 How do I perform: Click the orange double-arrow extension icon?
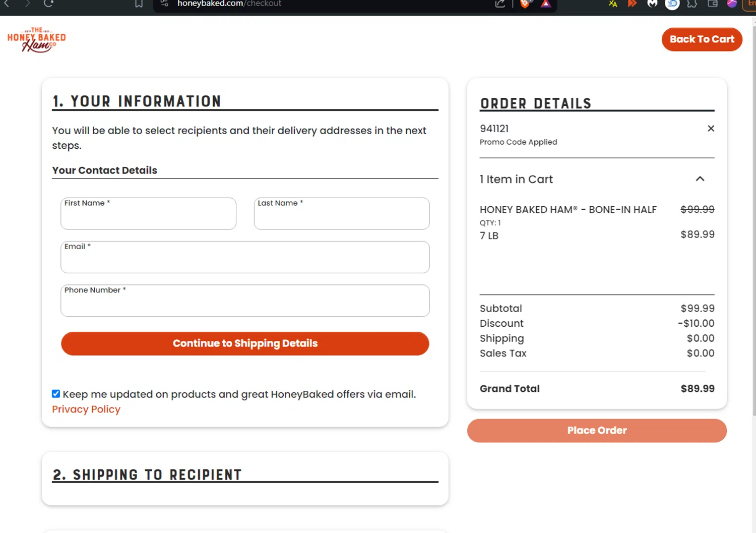pos(632,4)
